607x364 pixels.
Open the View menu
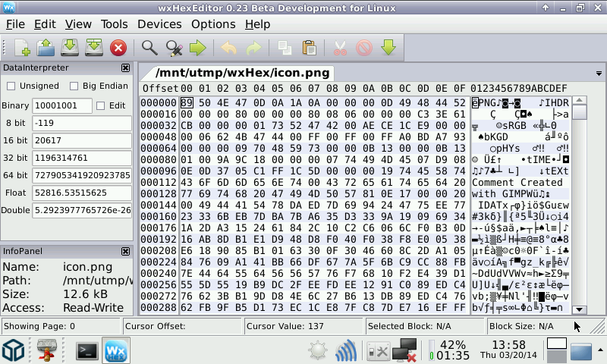(78, 24)
